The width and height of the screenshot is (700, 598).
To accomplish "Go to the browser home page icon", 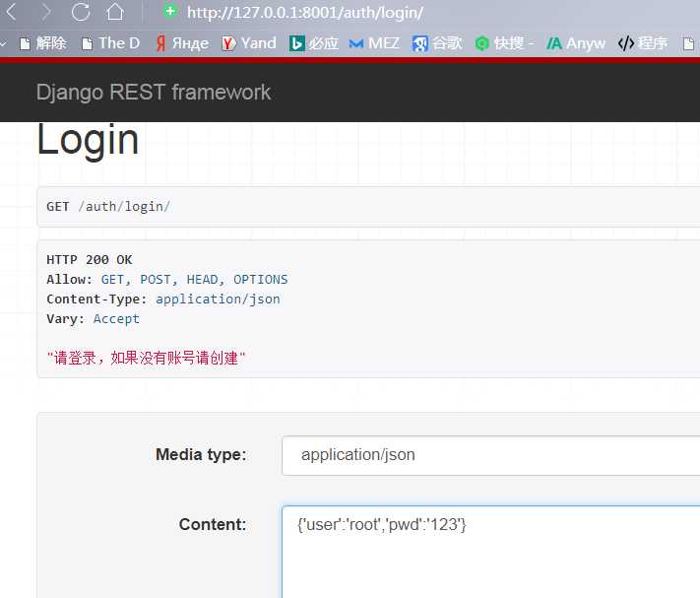I will click(115, 12).
